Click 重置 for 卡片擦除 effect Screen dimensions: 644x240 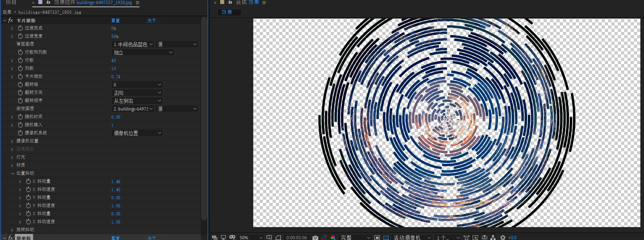115,20
